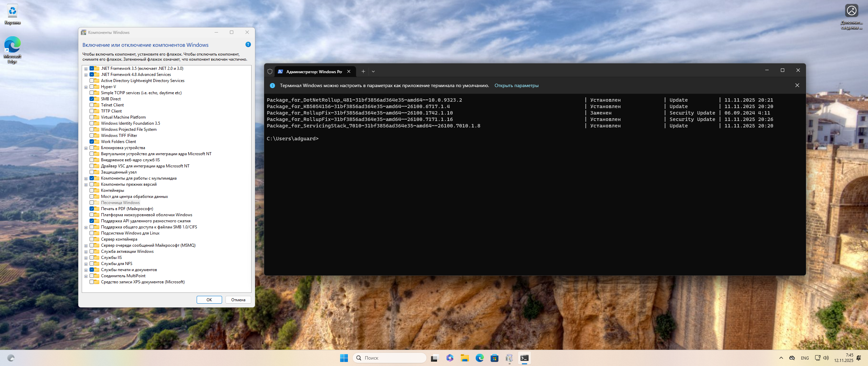
Task: Expand the Hyper-V tree node
Action: point(86,87)
